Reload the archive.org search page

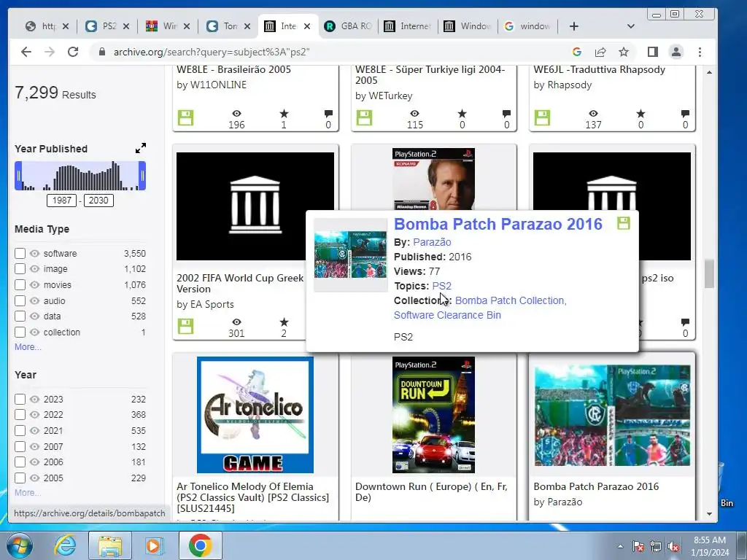pos(73,52)
